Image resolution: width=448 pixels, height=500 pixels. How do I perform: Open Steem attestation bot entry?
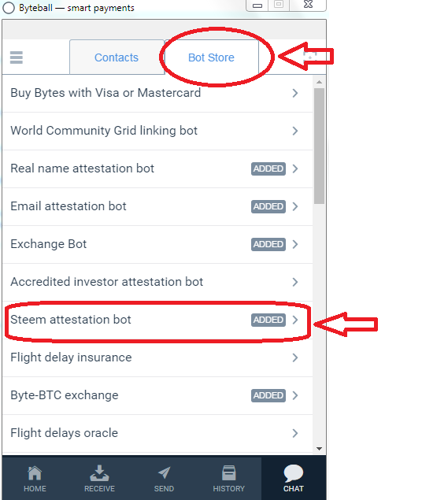pos(157,320)
